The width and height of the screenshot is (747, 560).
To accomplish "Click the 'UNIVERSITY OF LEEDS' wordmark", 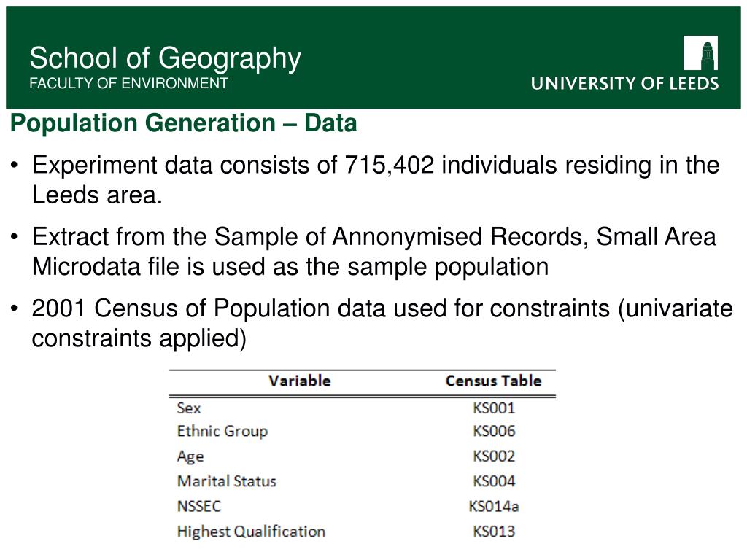I will pos(624,83).
